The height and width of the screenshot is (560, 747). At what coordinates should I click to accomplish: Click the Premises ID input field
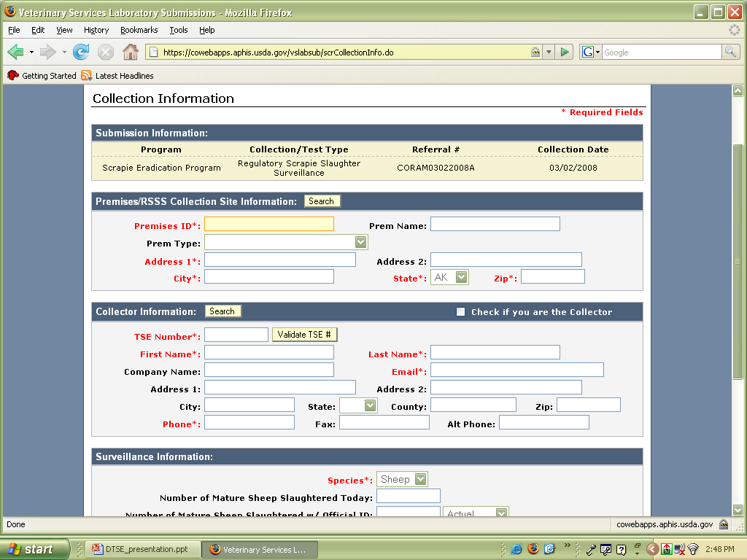(x=268, y=225)
